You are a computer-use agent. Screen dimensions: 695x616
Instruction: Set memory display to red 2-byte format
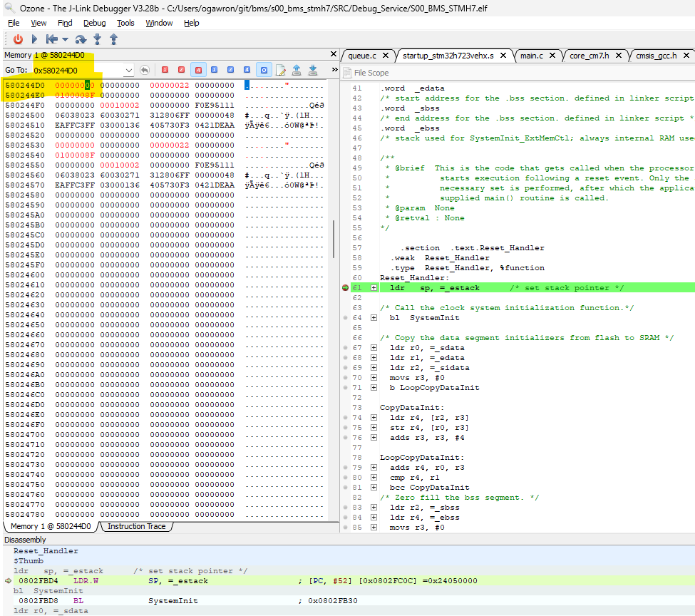(181, 70)
